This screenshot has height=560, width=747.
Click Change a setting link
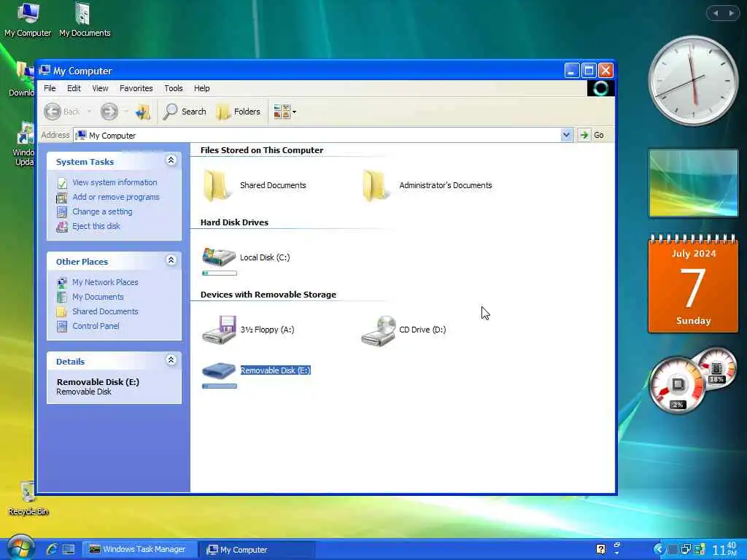102,211
